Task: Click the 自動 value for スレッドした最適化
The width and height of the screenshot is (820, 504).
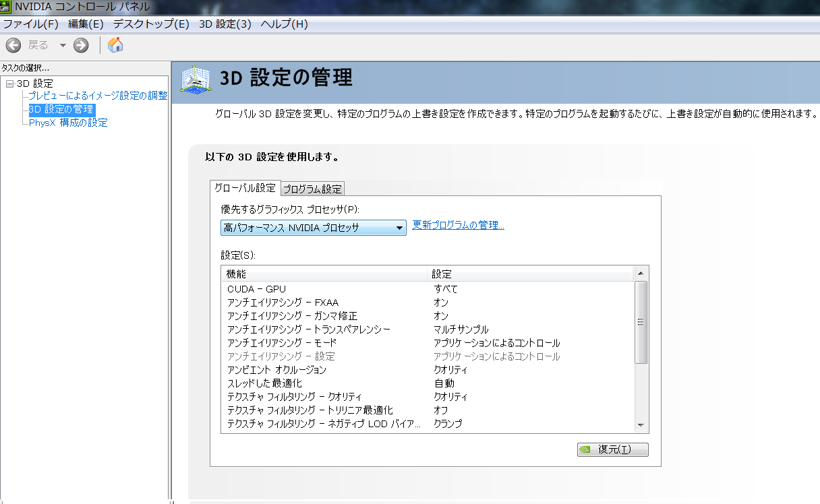Action: [x=444, y=383]
